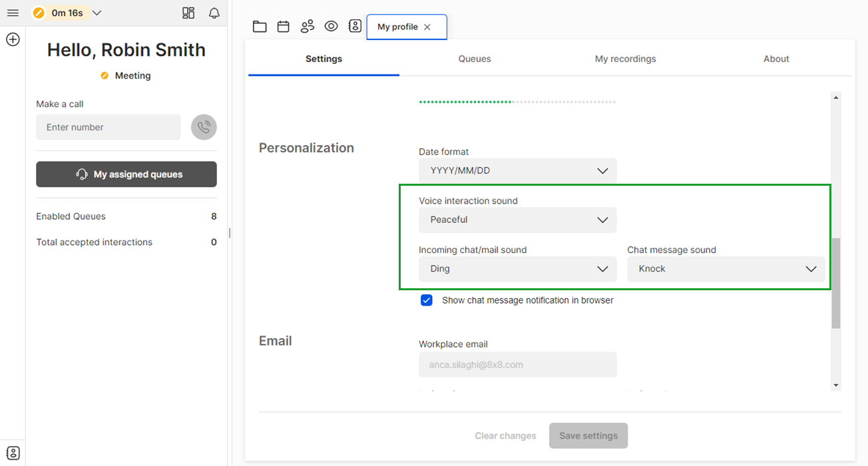868x466 pixels.
Task: Click the green dotted level meter
Action: pyautogui.click(x=517, y=102)
